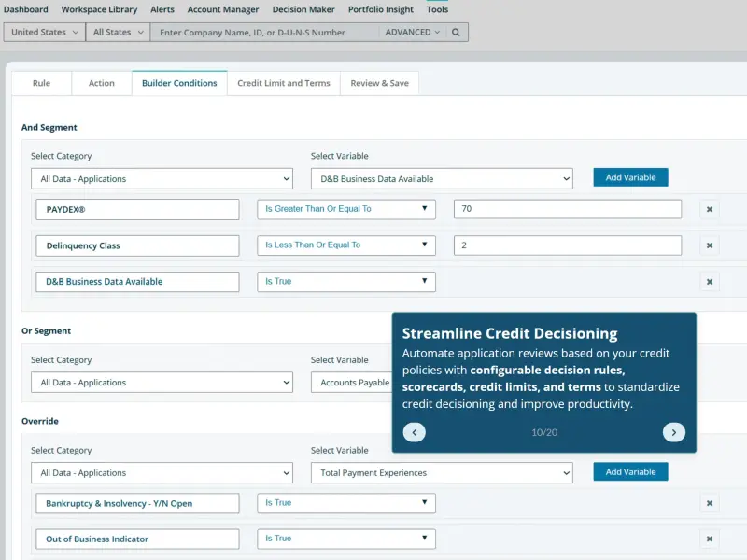Go to next tour slide arrow
This screenshot has height=560, width=747.
coord(673,432)
